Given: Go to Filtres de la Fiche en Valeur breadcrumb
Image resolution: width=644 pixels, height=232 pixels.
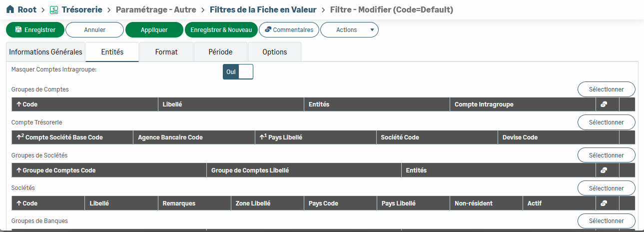Looking at the screenshot, I should coord(263,9).
